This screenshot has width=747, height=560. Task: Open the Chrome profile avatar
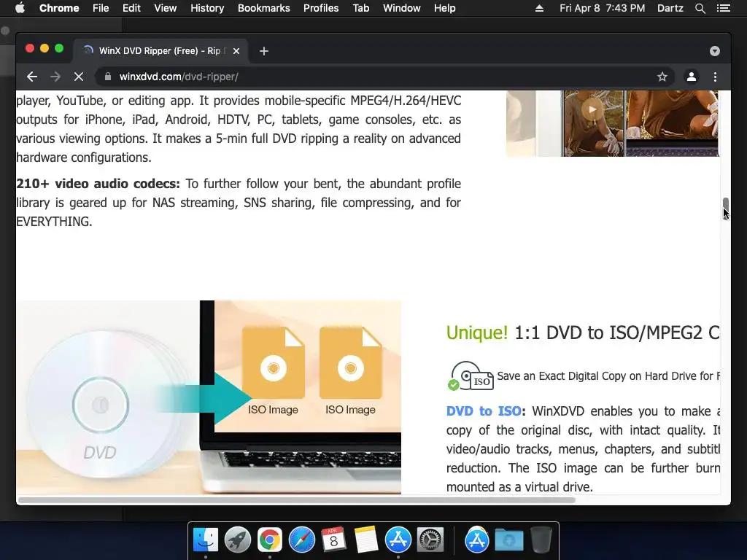(x=692, y=77)
